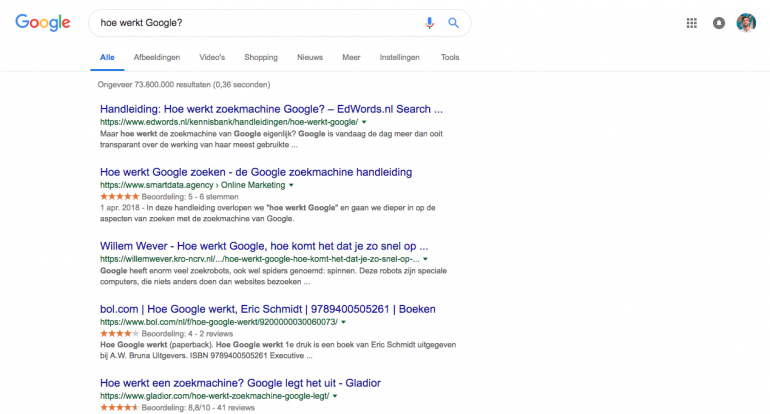
Task: Switch to the Video's tab
Action: tap(212, 57)
